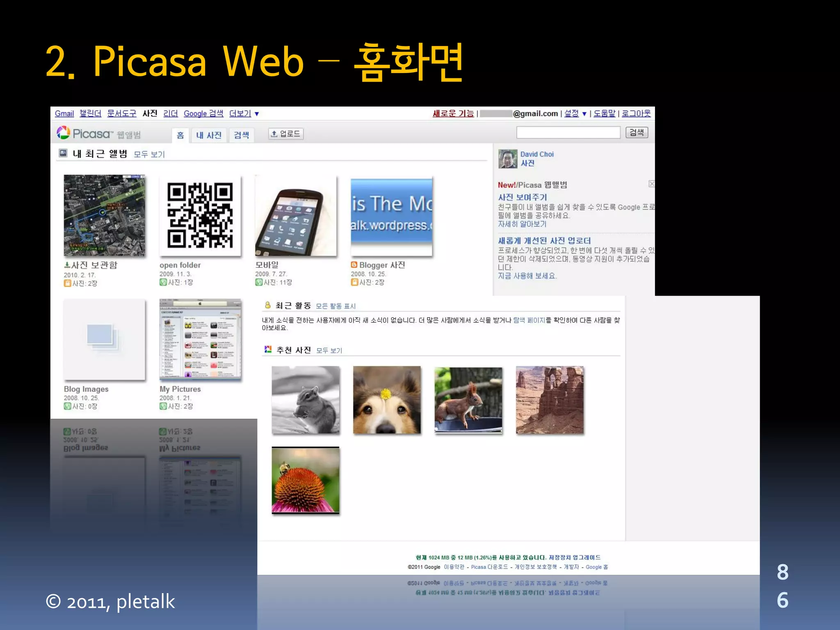Switch to the 검색 tab
The image size is (840, 630).
coord(242,135)
